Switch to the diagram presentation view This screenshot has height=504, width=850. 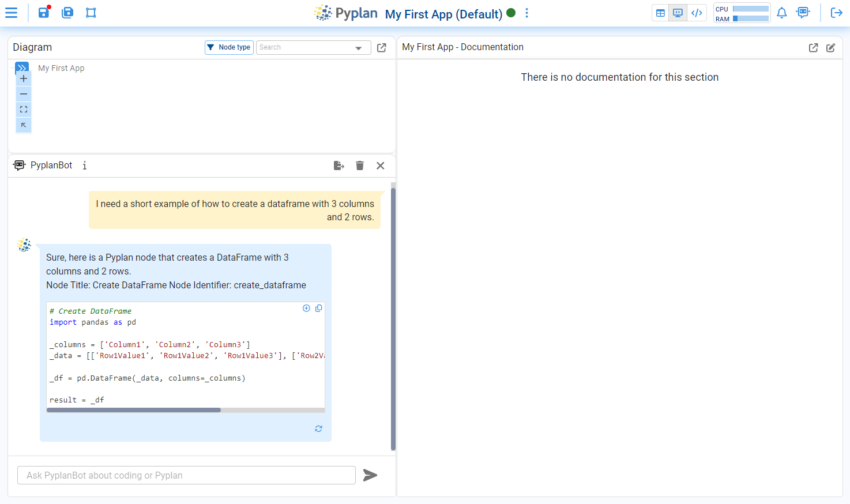tap(678, 13)
